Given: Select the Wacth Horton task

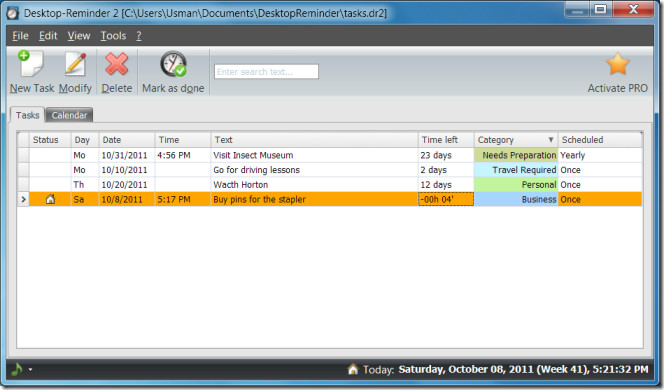Looking at the screenshot, I should pyautogui.click(x=241, y=185).
